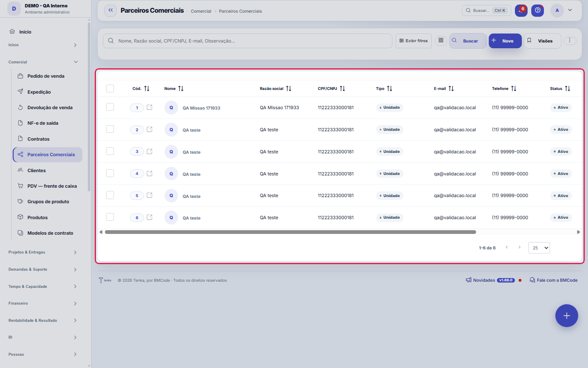Click the Novo button
Viewport: 588px width, 368px height.
click(x=505, y=41)
